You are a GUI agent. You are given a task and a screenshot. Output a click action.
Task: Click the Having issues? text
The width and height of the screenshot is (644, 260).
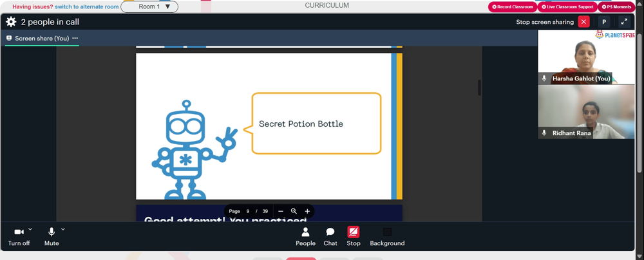pyautogui.click(x=33, y=6)
